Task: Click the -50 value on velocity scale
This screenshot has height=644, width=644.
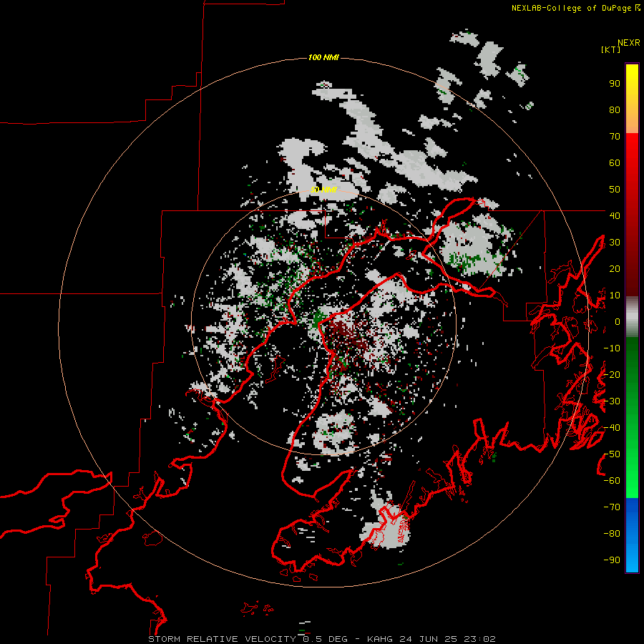Action: [x=612, y=454]
